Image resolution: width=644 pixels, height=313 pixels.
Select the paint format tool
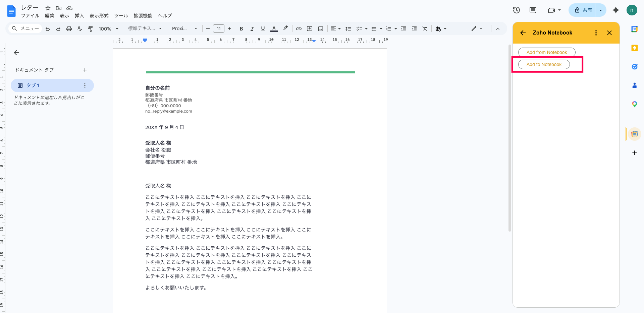pyautogui.click(x=90, y=29)
